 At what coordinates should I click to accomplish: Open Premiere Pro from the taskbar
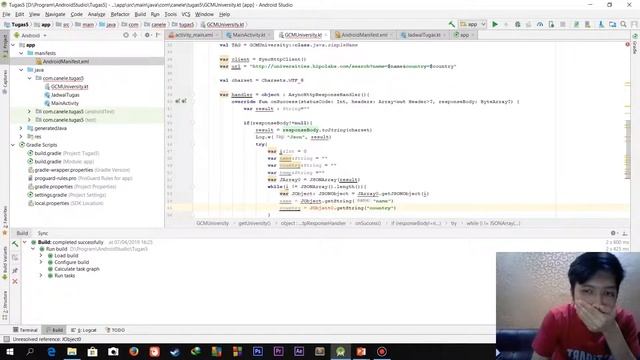tap(278, 351)
